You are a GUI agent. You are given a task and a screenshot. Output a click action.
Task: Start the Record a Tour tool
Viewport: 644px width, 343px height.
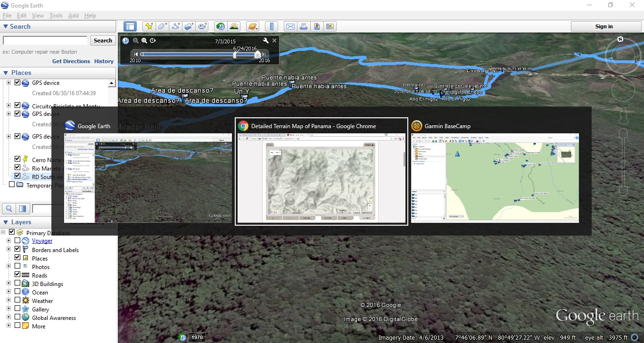203,26
